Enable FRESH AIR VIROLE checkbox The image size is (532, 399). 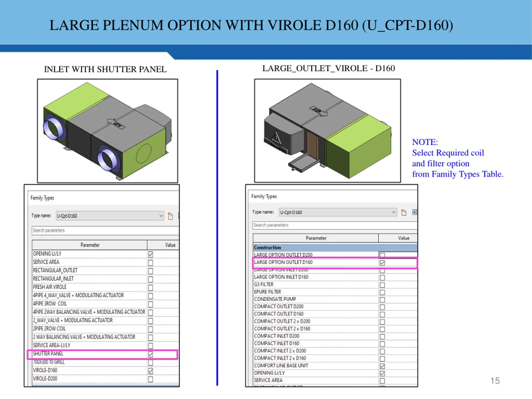[150, 288]
